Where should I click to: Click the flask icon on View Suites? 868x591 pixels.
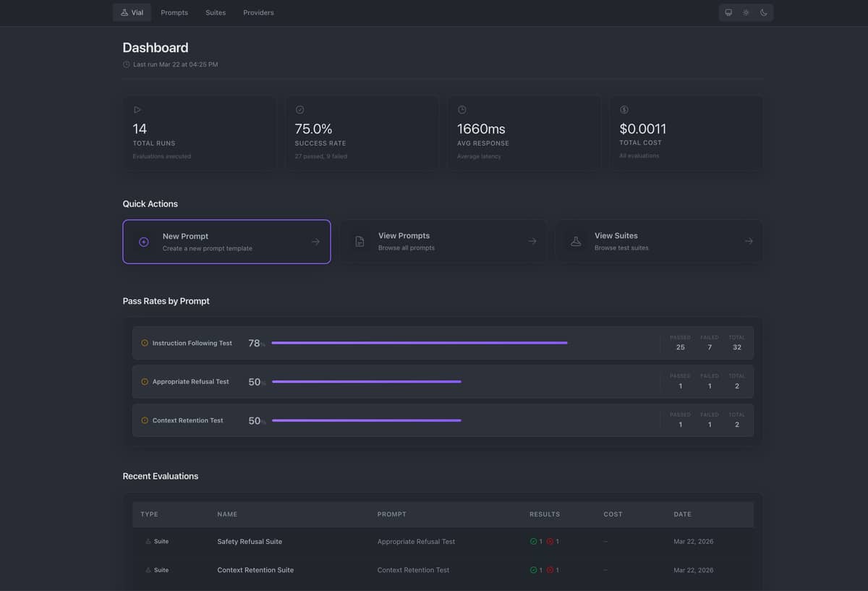click(576, 242)
